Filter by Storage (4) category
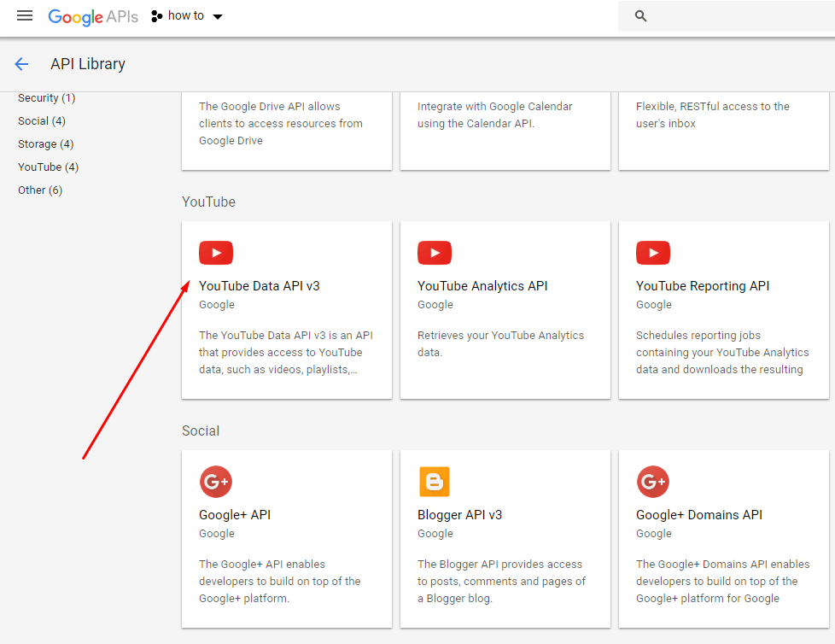835x644 pixels. point(46,143)
